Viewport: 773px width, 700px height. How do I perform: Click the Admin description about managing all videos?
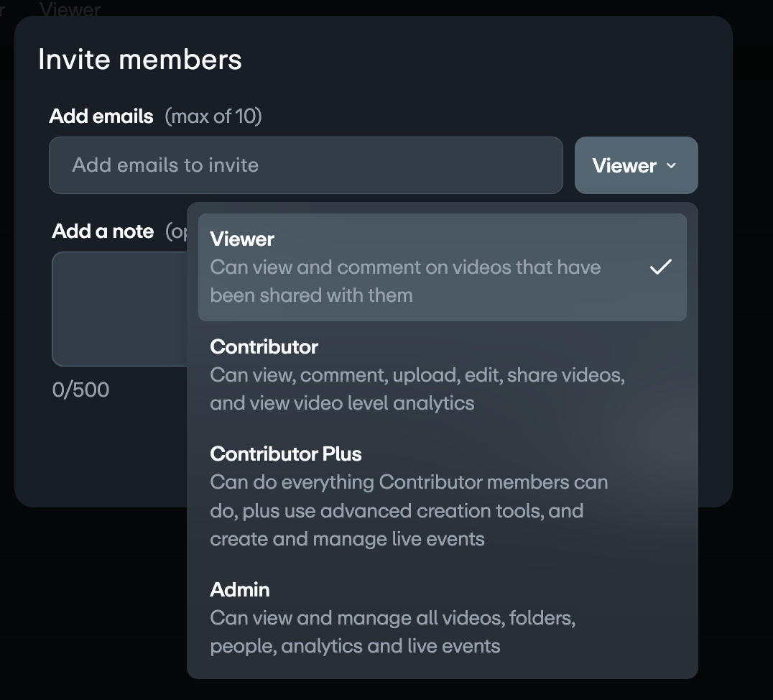tap(392, 632)
